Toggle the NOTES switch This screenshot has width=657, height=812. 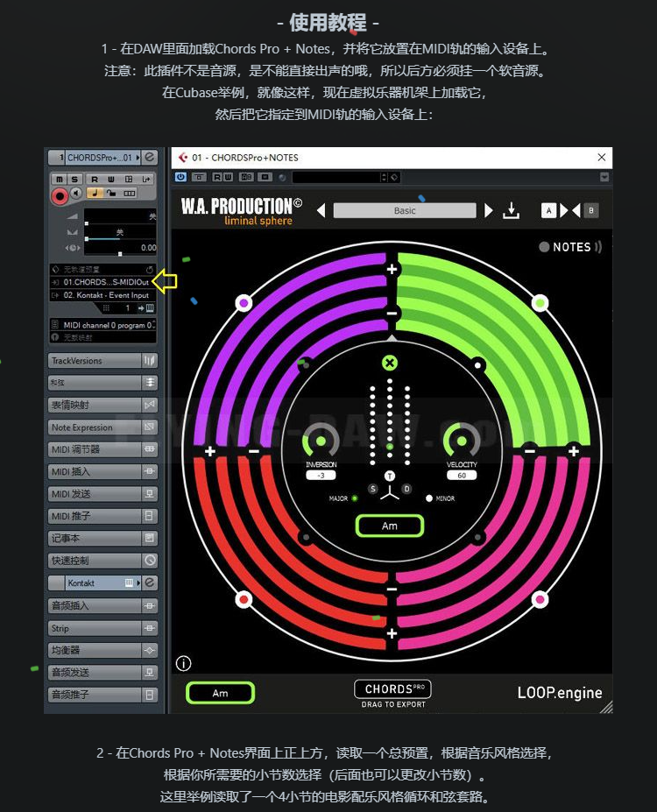click(x=544, y=247)
